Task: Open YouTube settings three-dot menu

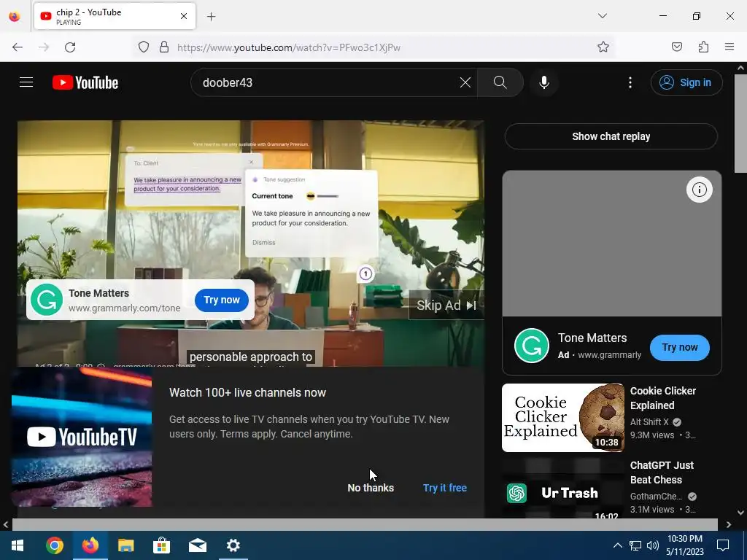Action: click(x=630, y=82)
